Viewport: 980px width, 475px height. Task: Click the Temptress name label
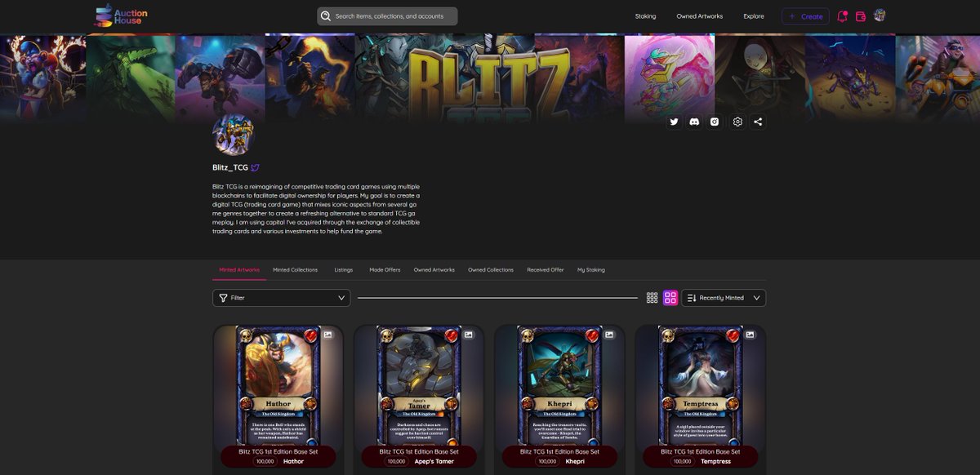[715, 461]
